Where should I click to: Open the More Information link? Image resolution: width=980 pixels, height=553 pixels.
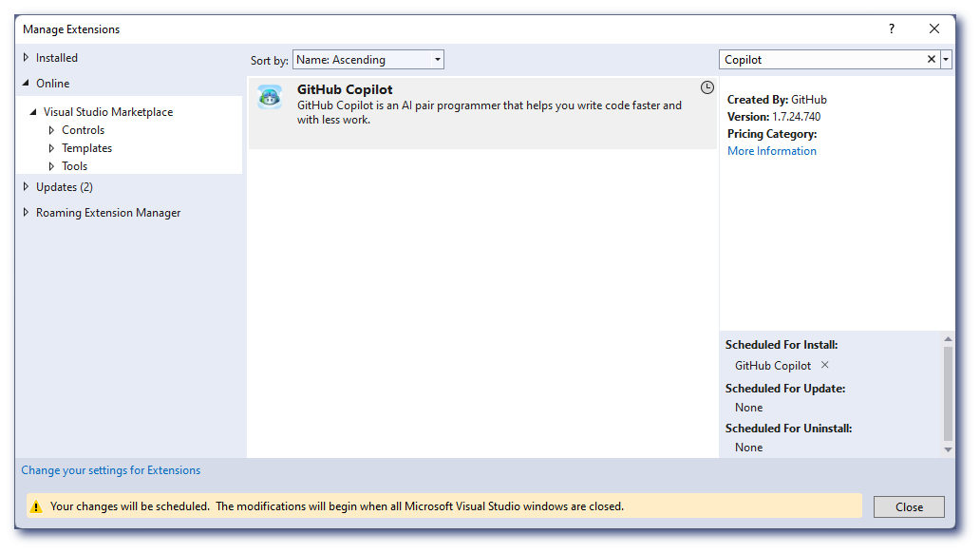click(772, 151)
